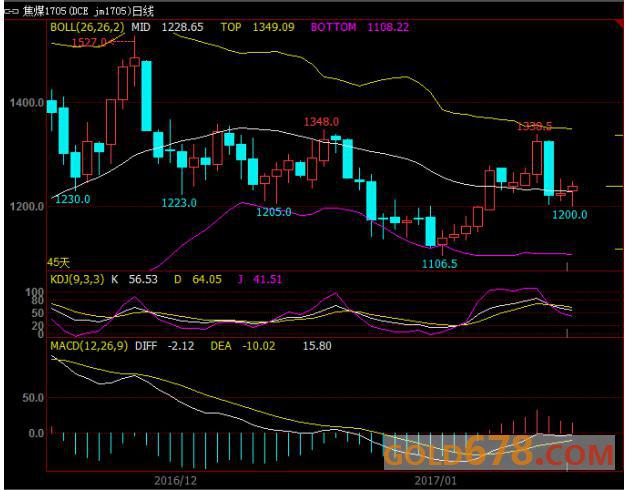Click the 1348.0 peak price label
Viewport: 630px width, 490px height.
click(x=321, y=121)
